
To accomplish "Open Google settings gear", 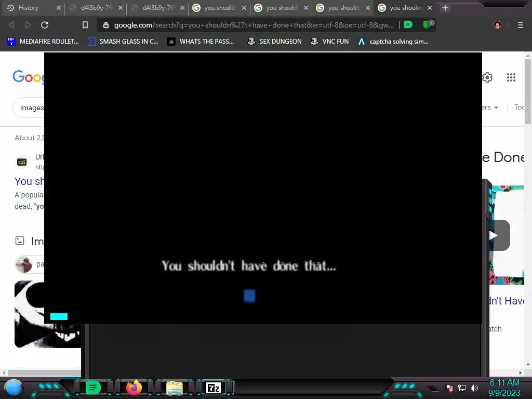I will click(487, 77).
